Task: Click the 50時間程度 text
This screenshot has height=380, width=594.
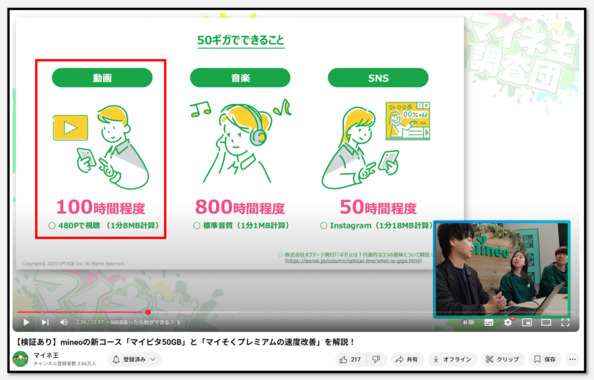Action: click(378, 208)
